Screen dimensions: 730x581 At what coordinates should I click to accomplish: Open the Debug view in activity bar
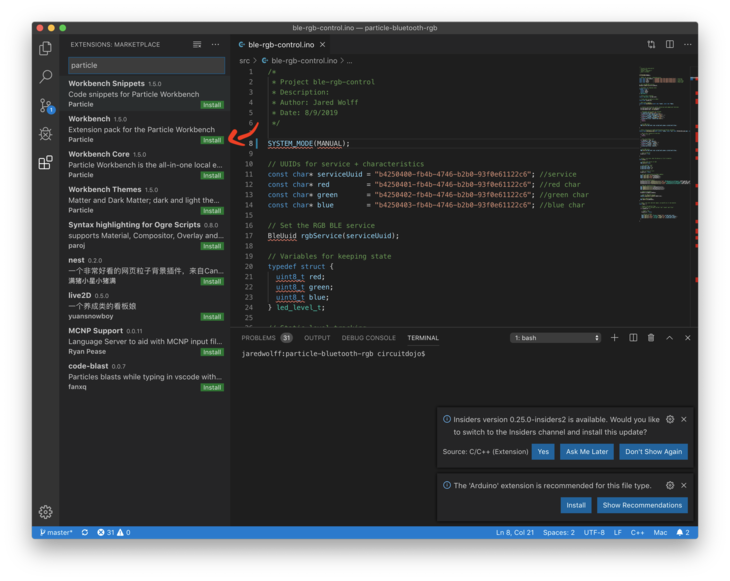(45, 133)
